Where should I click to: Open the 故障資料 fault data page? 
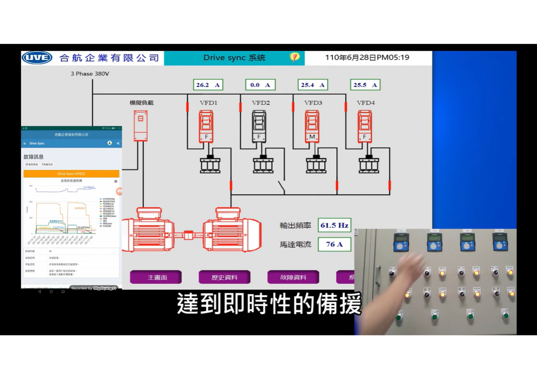click(x=293, y=277)
